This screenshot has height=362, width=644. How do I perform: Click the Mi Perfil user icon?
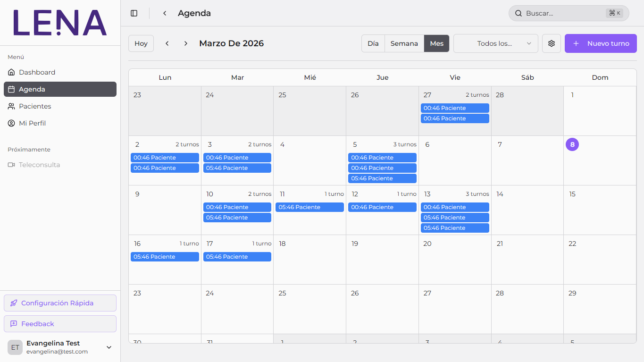11,123
